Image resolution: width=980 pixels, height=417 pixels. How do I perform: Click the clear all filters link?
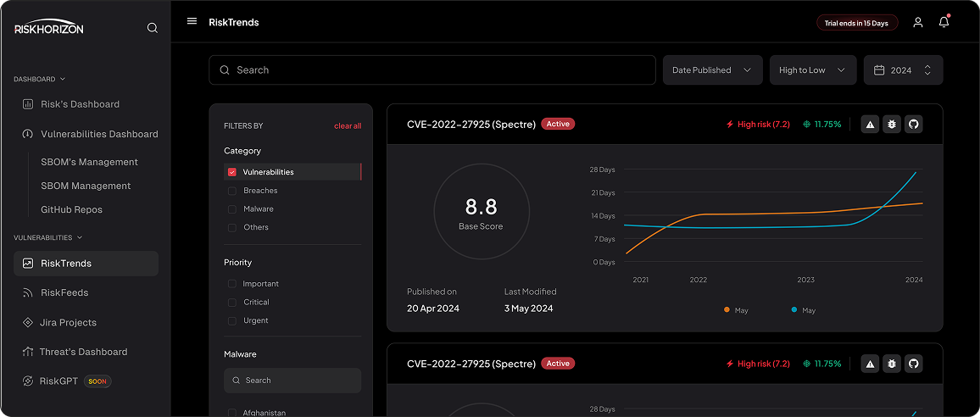348,125
